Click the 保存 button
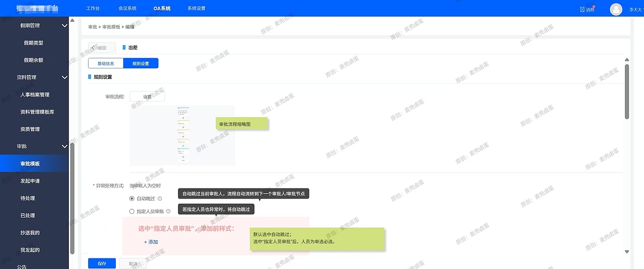 point(102,263)
